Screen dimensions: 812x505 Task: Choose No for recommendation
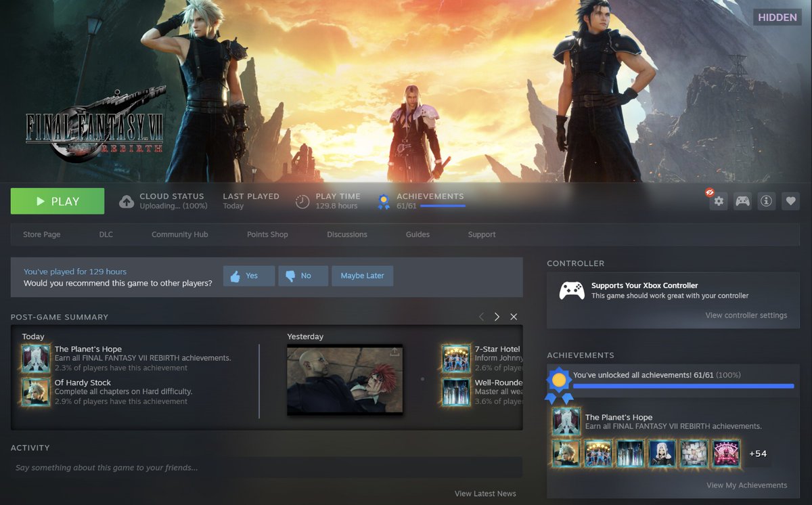click(303, 276)
